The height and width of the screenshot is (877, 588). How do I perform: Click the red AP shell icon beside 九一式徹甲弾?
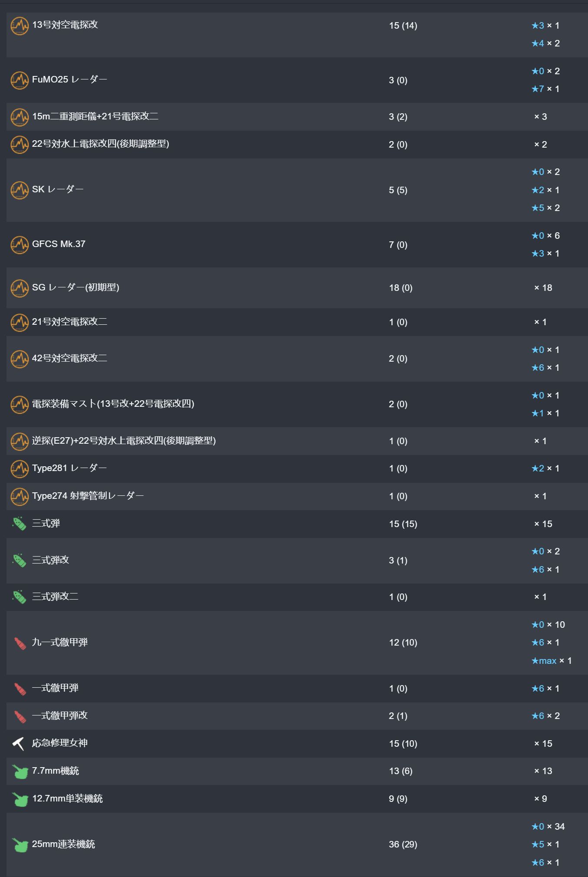pos(20,643)
